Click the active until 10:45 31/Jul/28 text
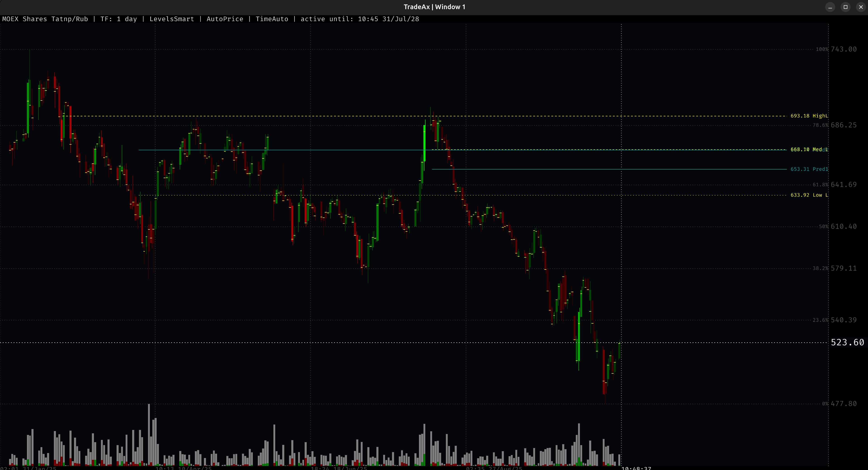The height and width of the screenshot is (470, 868). pyautogui.click(x=359, y=19)
